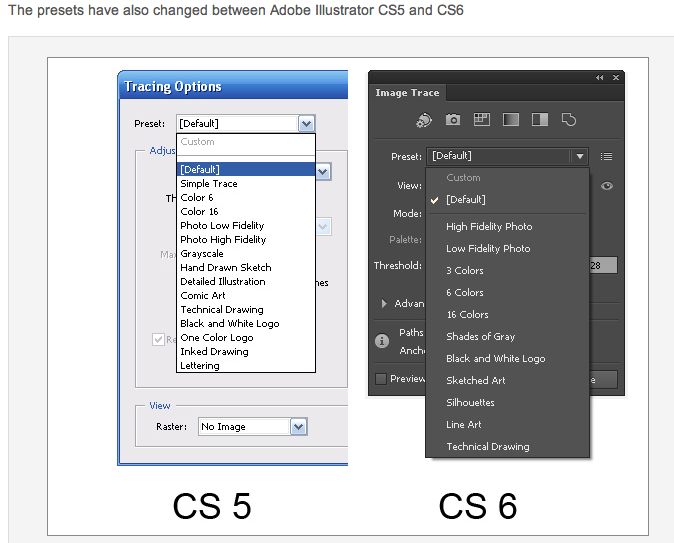Choose Technical Drawing in the CS5 list

tap(246, 310)
